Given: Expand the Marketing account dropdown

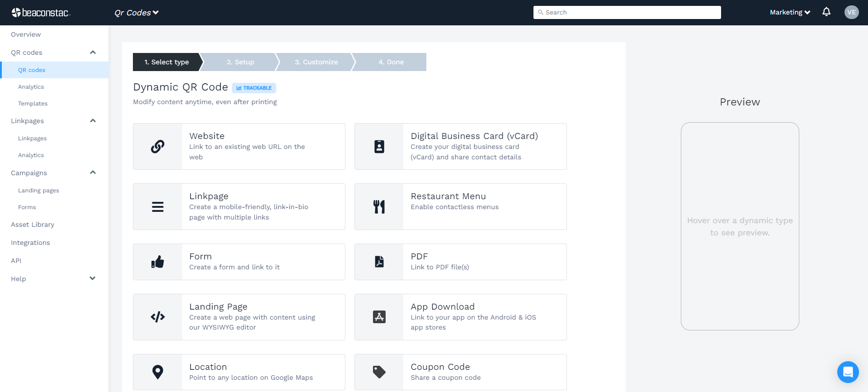Looking at the screenshot, I should point(790,12).
